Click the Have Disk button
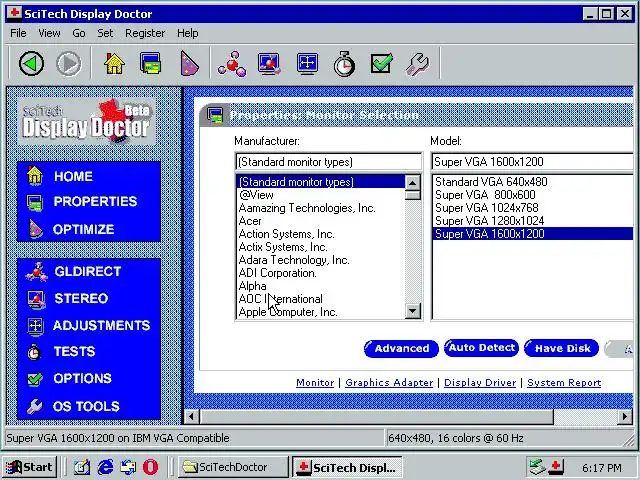The image size is (640, 480). [562, 348]
